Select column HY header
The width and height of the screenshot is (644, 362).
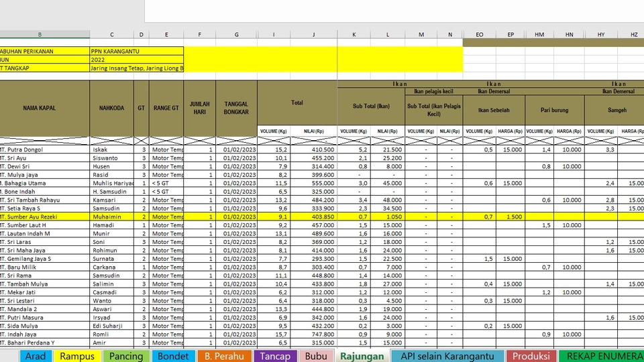601,34
